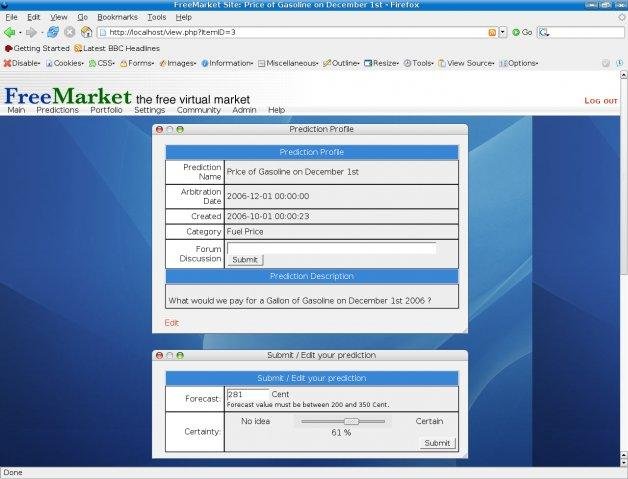Click the green dot on Submit / Edit panel
The height and width of the screenshot is (479, 628).
[180, 355]
